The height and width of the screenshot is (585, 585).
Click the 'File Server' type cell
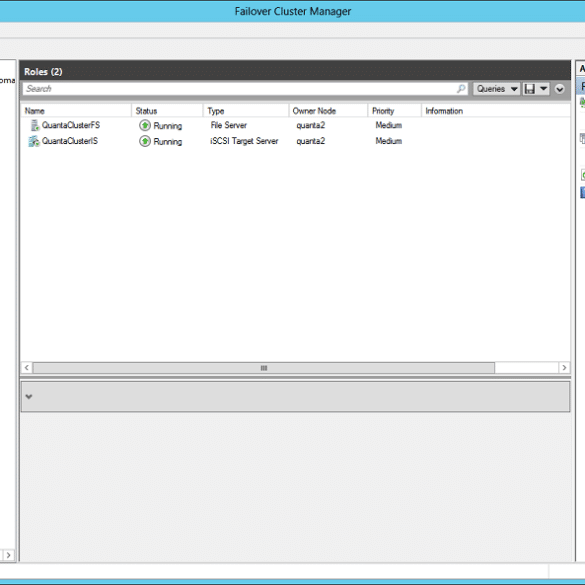click(x=229, y=125)
